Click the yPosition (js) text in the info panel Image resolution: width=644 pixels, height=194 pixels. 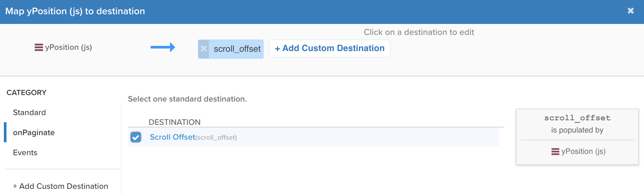pos(584,152)
